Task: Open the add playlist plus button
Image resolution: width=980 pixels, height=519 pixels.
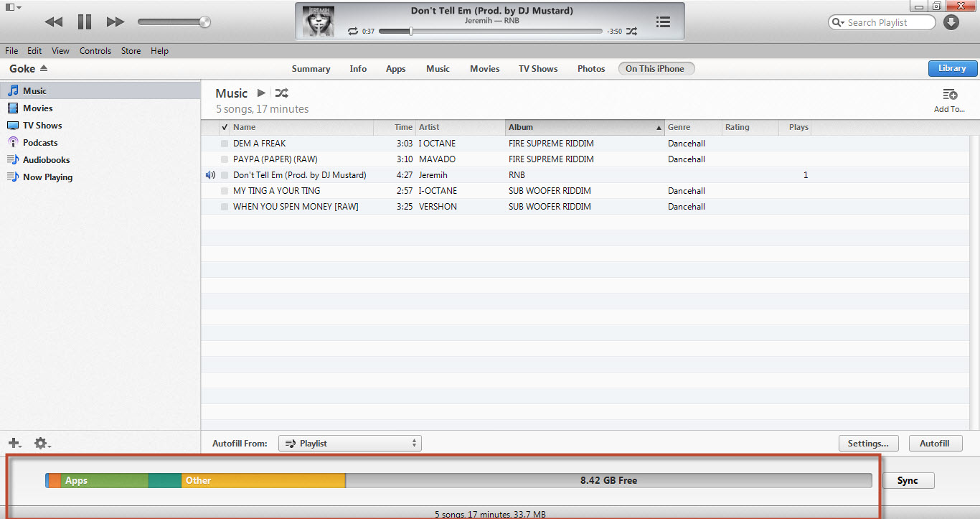Action: (14, 444)
